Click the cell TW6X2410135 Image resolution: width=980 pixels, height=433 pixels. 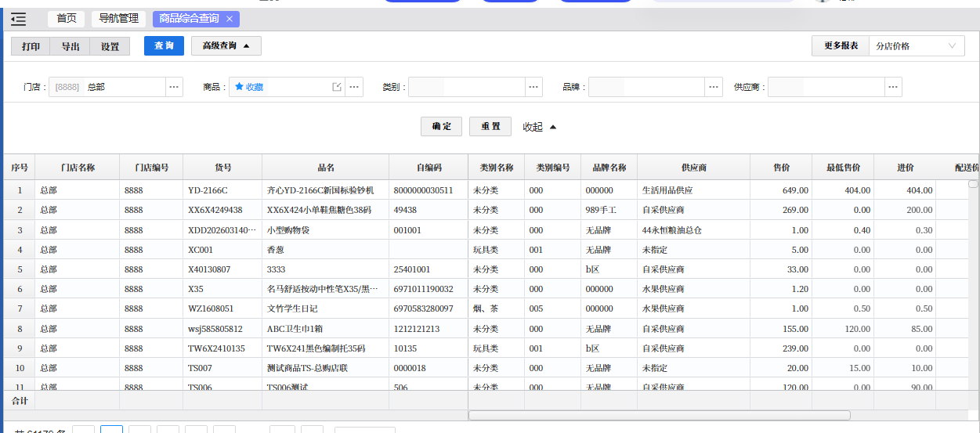[222, 348]
